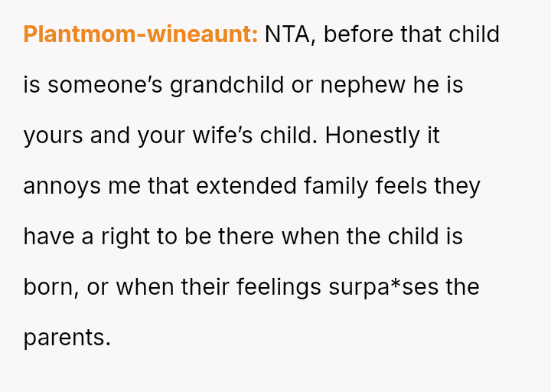This screenshot has height=392, width=551.
Task: Click the word "surpa*ses" asterisk character
Action: pos(396,285)
